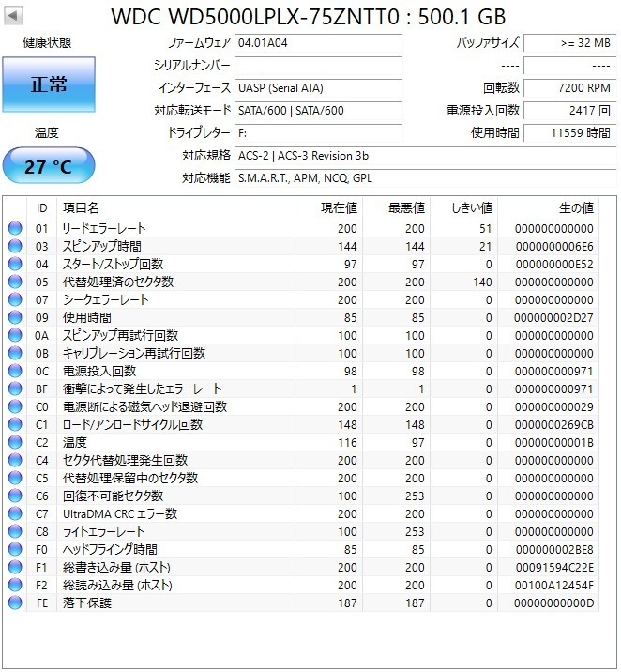621x672 pixels.
Task: Click the 項目名 column header
Action: [175, 208]
